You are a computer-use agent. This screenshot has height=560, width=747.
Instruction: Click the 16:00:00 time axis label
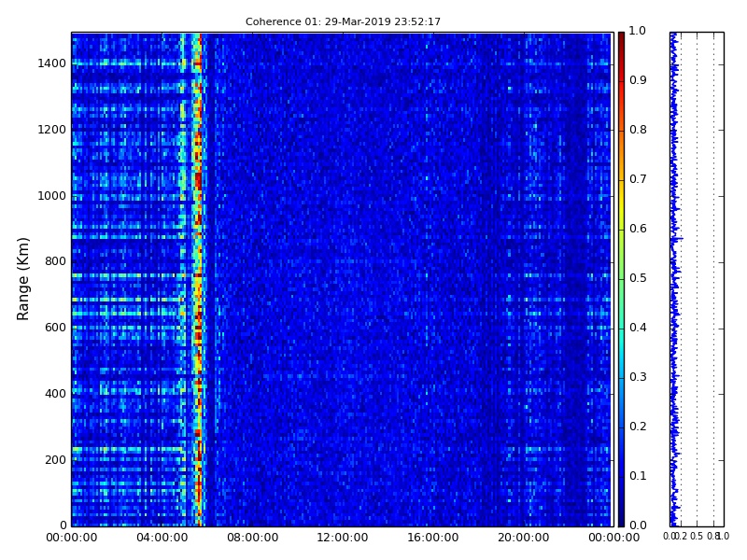(433, 538)
